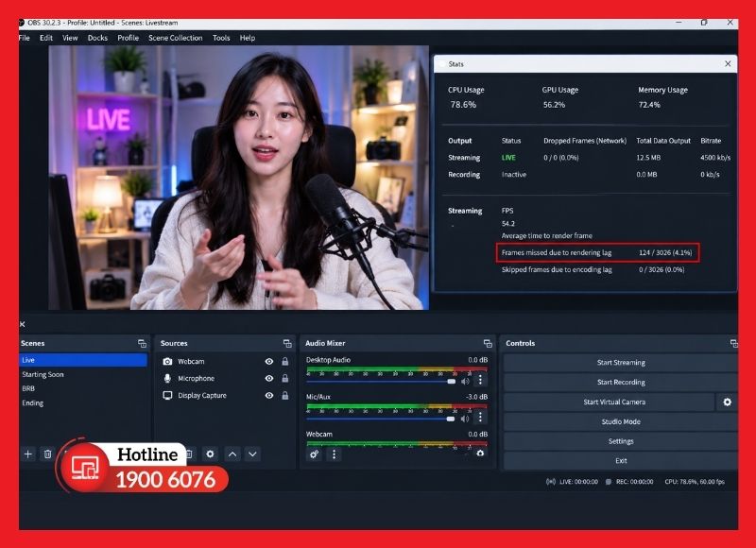Open the Mic/Aux three-dot options menu
Viewport: 756px width, 548px height.
click(480, 417)
